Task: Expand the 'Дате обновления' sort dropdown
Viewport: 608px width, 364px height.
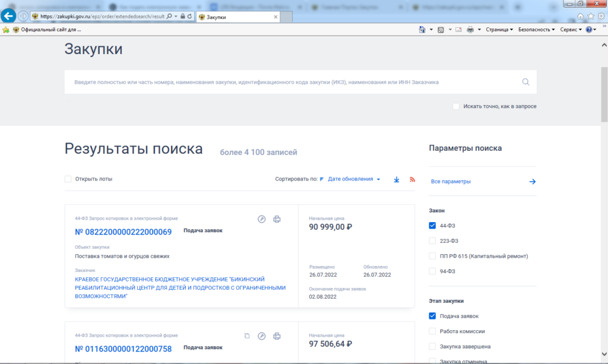Action: click(x=354, y=179)
